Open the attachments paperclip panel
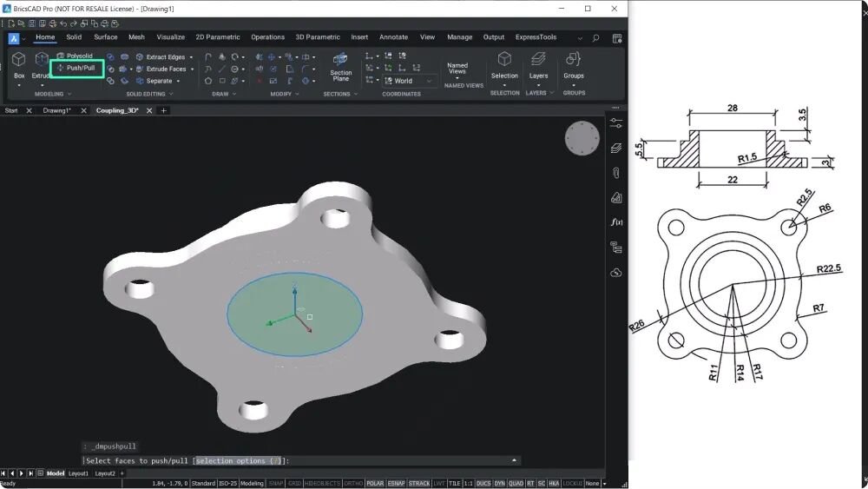Viewport: 868px width, 489px height. coord(616,173)
